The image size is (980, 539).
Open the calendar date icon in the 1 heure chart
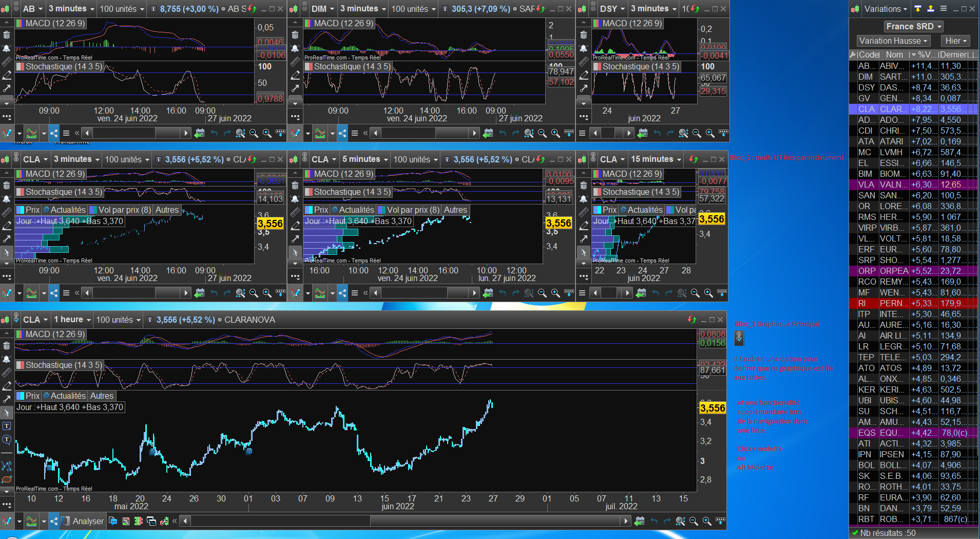pos(639,521)
